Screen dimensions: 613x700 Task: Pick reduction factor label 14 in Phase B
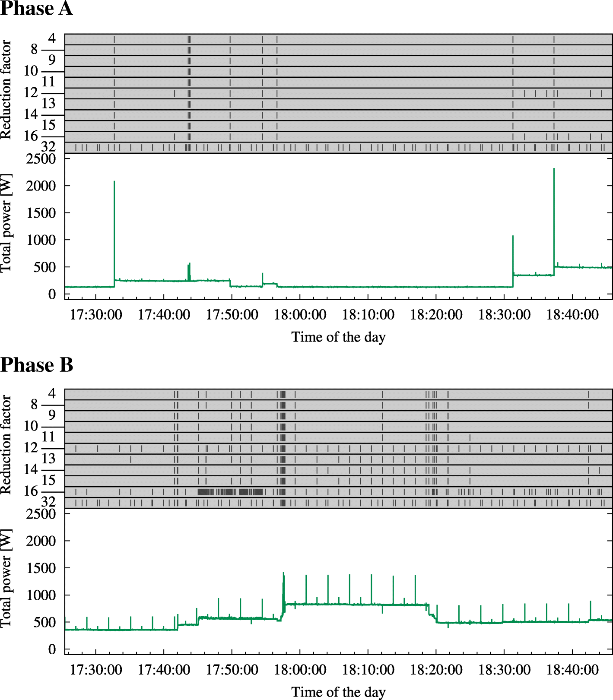pyautogui.click(x=31, y=469)
